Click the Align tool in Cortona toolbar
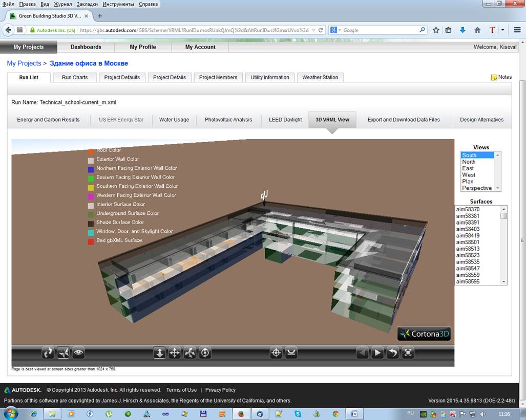 pos(291,353)
